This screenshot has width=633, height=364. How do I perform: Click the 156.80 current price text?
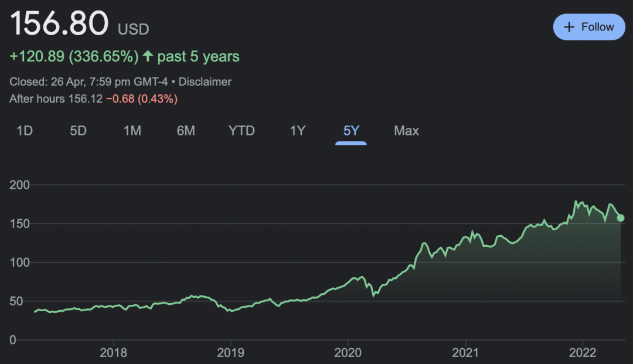(59, 24)
